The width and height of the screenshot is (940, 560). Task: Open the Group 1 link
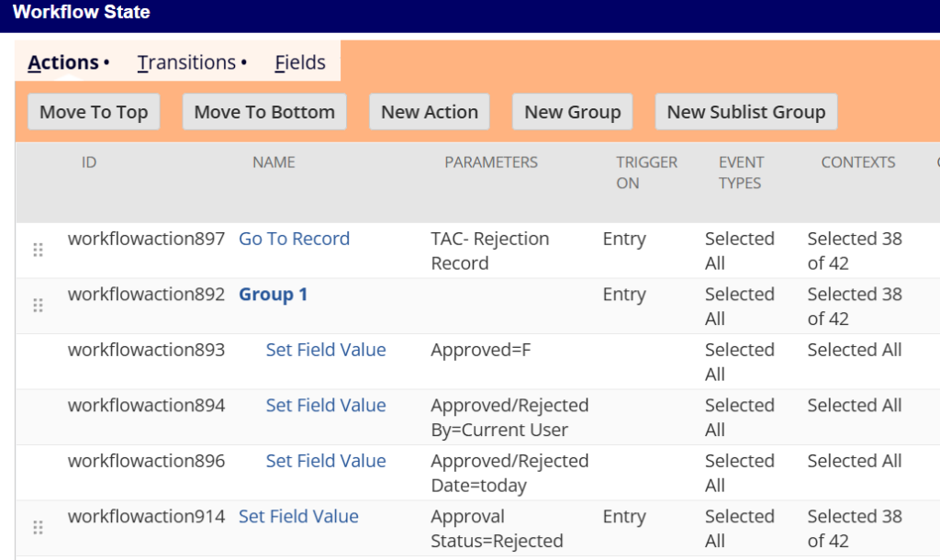pos(273,295)
